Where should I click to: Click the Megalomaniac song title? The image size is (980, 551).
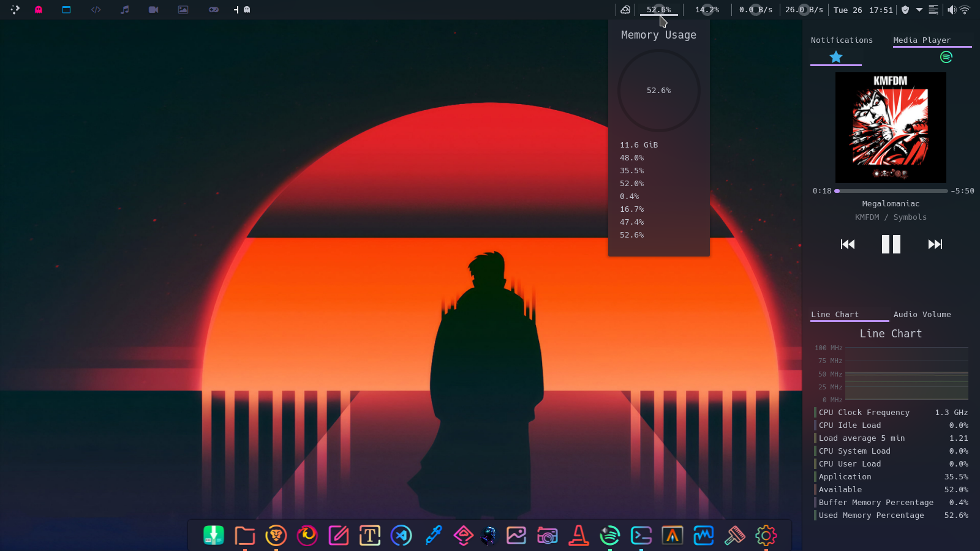pos(891,204)
